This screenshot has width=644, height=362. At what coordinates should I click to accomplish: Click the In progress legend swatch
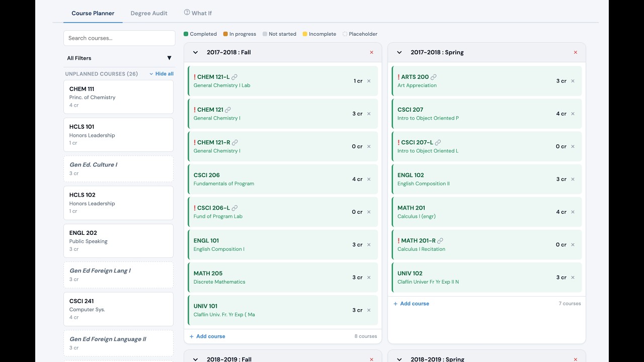(x=225, y=34)
